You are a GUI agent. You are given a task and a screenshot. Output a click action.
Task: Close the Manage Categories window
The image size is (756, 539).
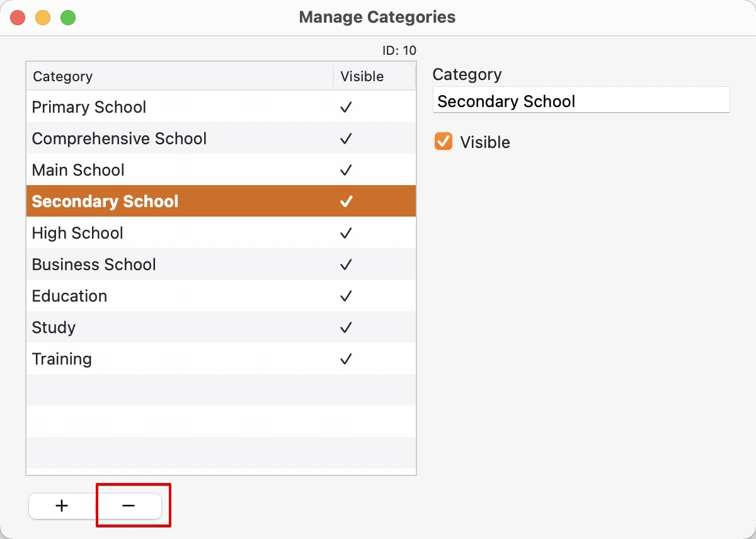pos(18,18)
